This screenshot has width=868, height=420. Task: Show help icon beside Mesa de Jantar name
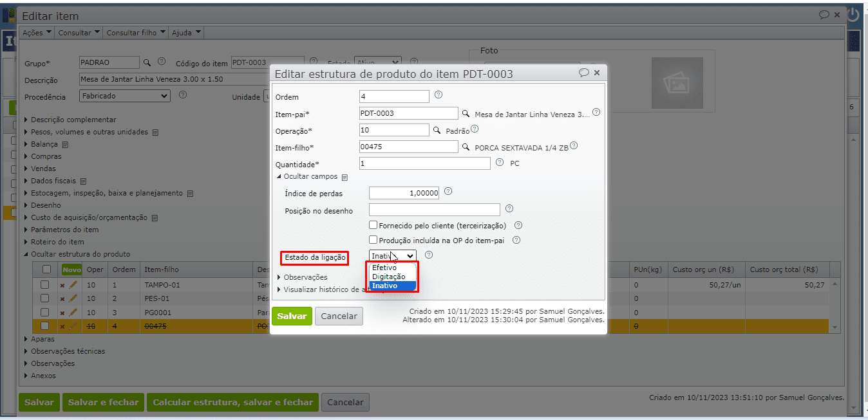(x=596, y=112)
